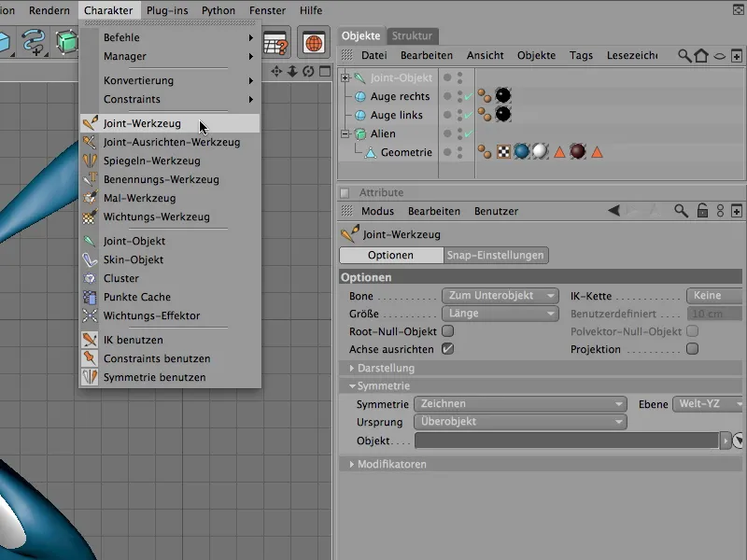Screen dimensions: 747x560
Task: Click white material tag on Geometrie
Action: [540, 152]
